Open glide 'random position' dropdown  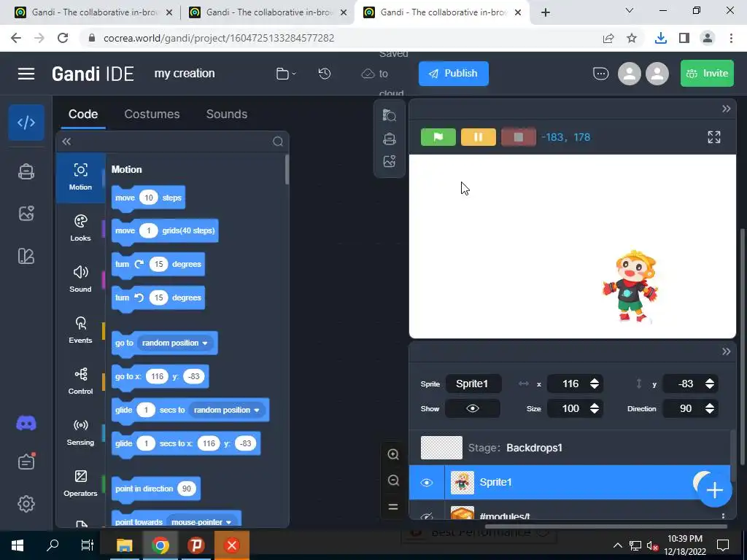(228, 410)
